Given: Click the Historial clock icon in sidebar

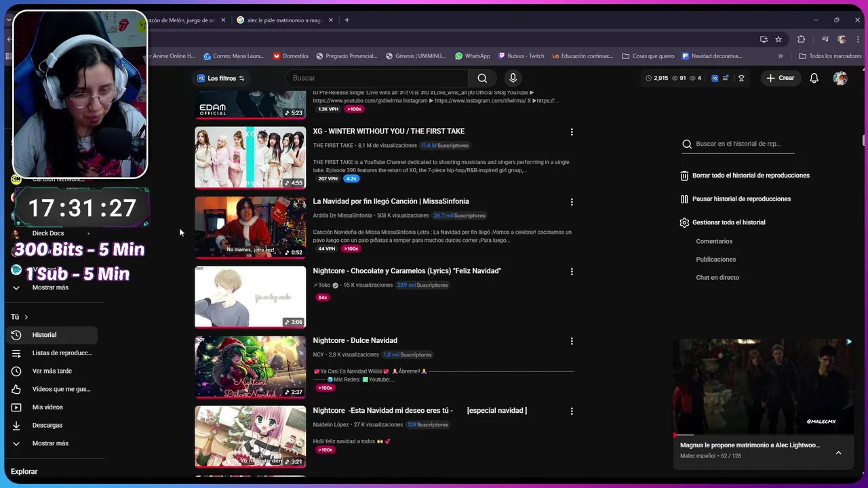Looking at the screenshot, I should 16,335.
